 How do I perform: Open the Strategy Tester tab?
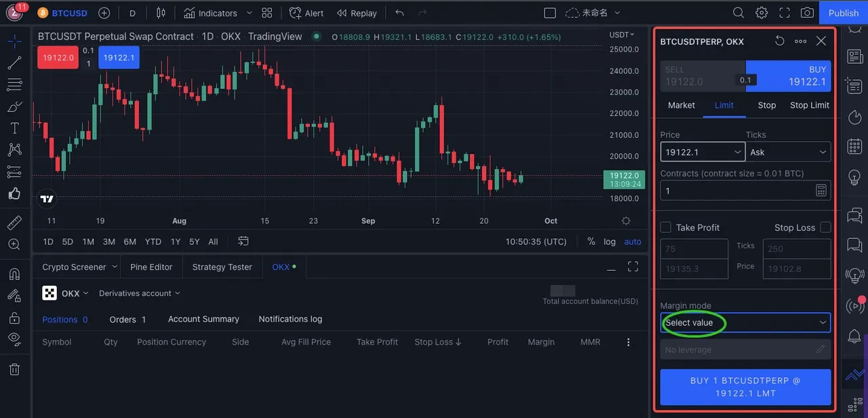(222, 267)
